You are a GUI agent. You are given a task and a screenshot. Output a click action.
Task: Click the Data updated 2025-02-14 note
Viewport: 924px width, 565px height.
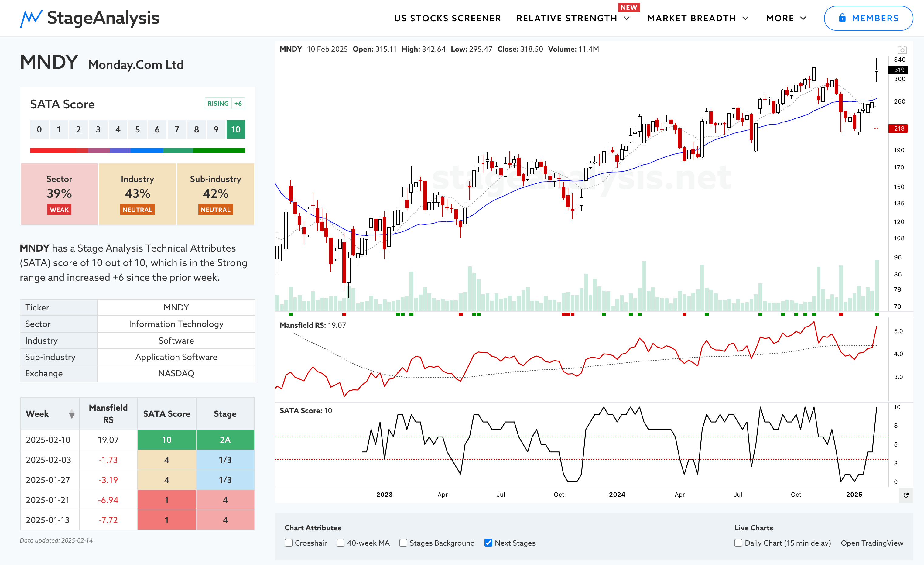56,540
